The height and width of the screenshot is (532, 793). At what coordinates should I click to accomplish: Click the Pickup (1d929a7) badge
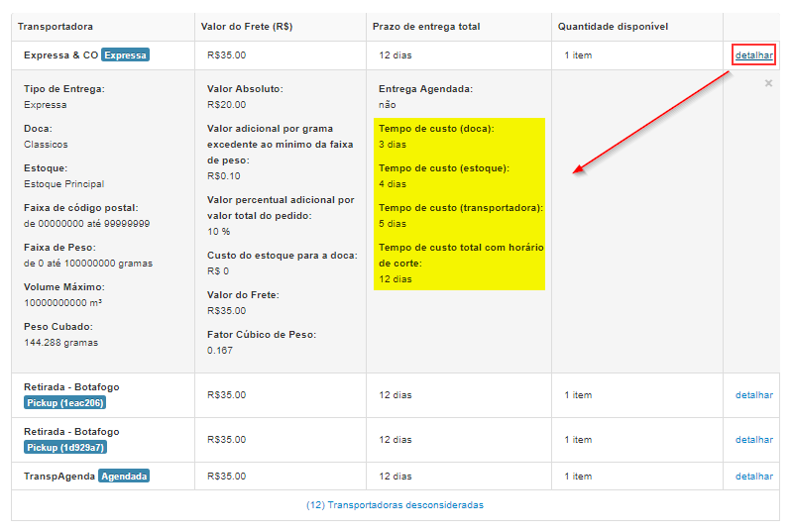pos(65,448)
